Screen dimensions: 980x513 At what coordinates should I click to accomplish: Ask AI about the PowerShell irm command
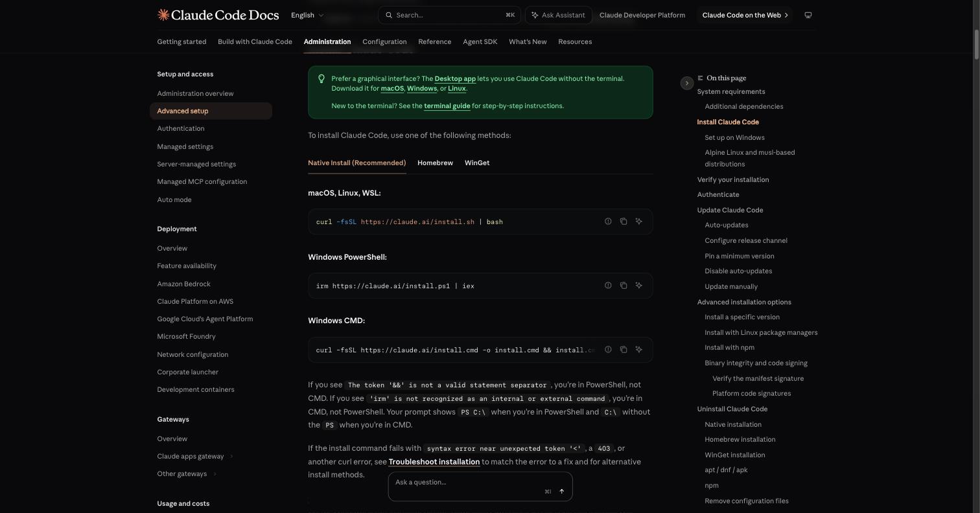[639, 286]
